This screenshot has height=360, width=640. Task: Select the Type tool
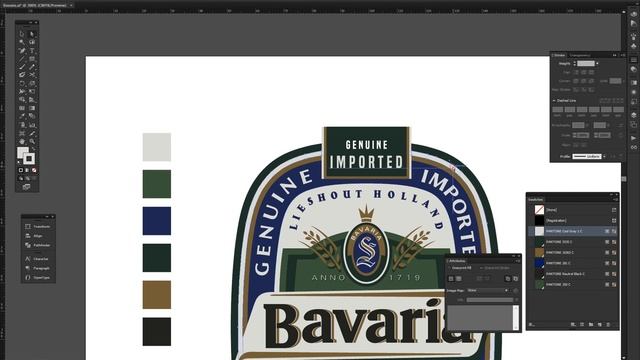(32, 51)
